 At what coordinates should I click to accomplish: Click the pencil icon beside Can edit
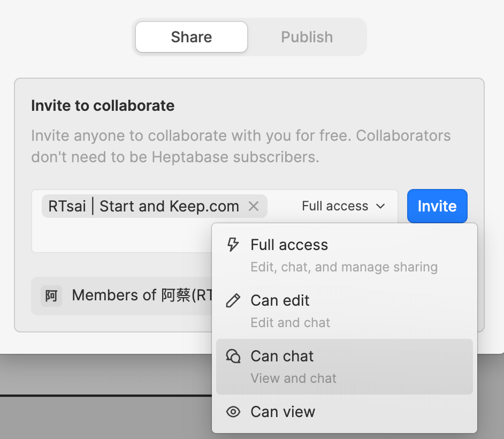[x=232, y=300]
